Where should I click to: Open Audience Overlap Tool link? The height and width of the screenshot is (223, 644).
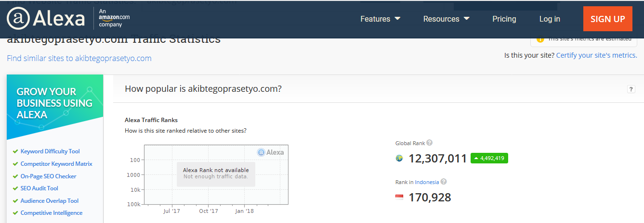point(50,201)
